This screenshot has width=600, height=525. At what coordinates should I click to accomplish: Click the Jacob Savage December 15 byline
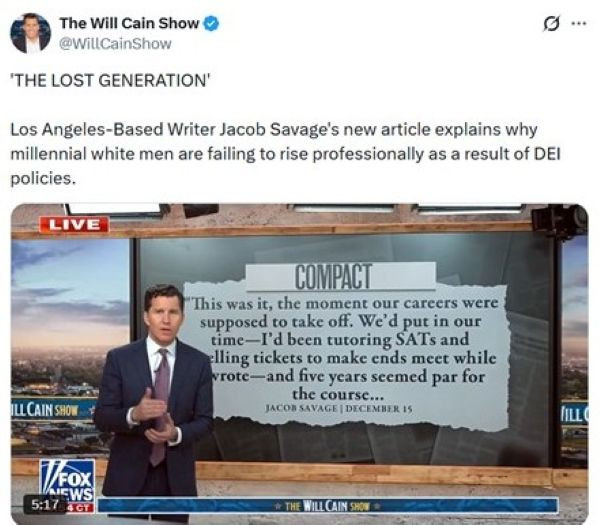339,408
